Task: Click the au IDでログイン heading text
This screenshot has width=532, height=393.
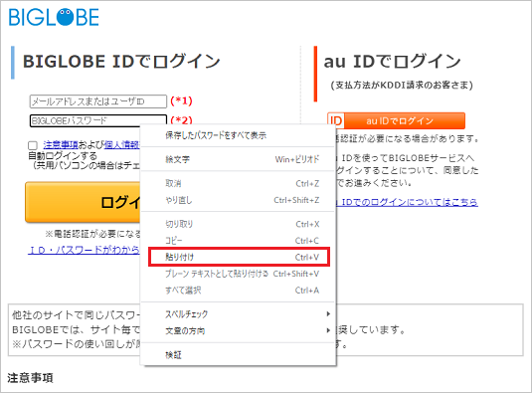Action: [392, 62]
